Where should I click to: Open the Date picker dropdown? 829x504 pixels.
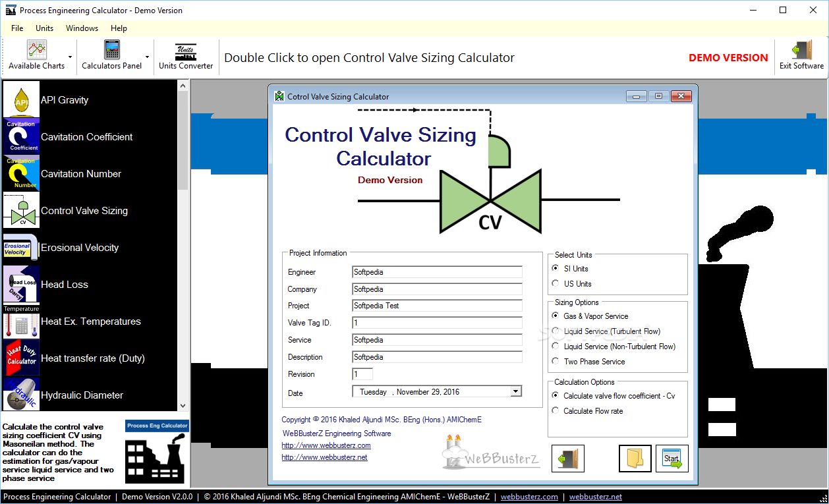pyautogui.click(x=516, y=391)
